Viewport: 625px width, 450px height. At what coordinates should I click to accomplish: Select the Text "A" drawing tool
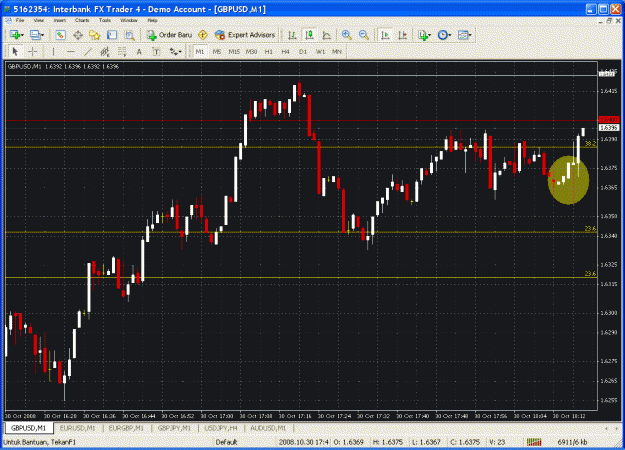(139, 51)
